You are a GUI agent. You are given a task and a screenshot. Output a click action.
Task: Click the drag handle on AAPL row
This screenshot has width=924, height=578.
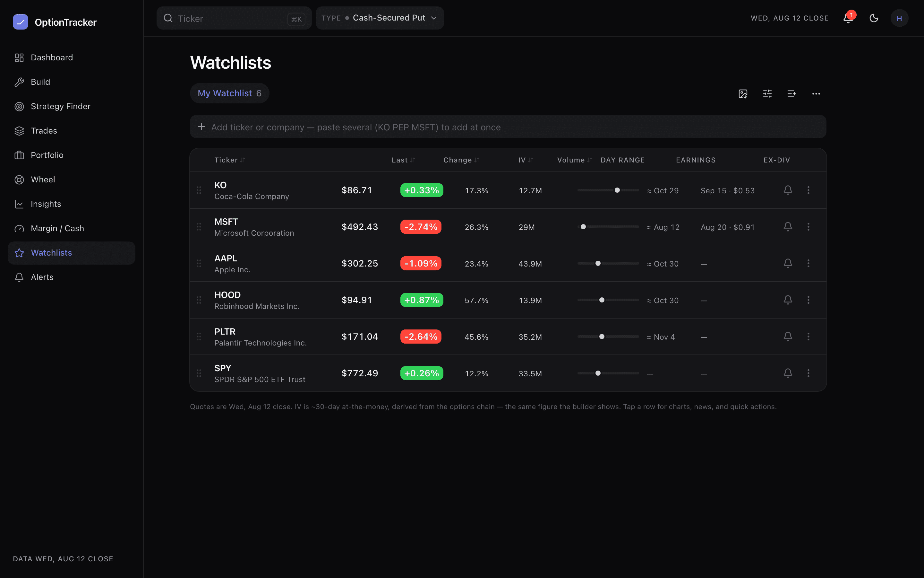point(199,263)
